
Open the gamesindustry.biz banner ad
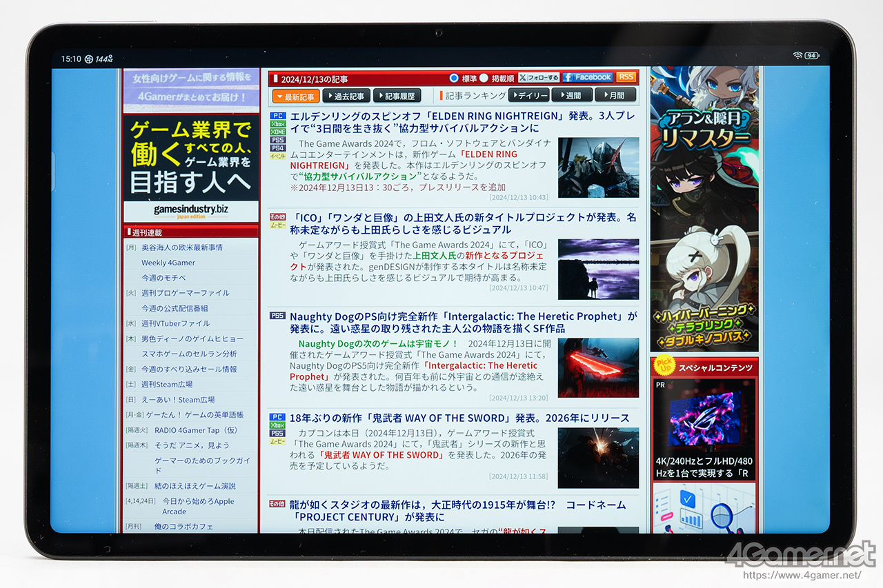[x=191, y=168]
